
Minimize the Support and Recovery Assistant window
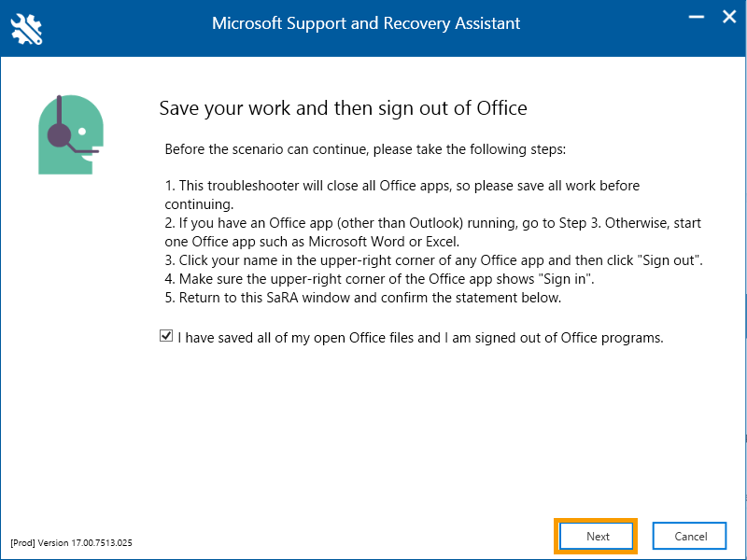[x=696, y=17]
